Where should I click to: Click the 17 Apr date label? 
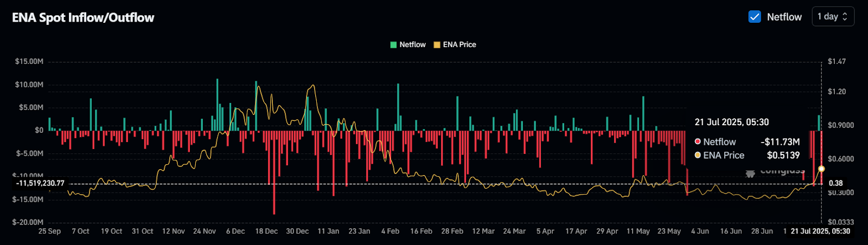(576, 231)
